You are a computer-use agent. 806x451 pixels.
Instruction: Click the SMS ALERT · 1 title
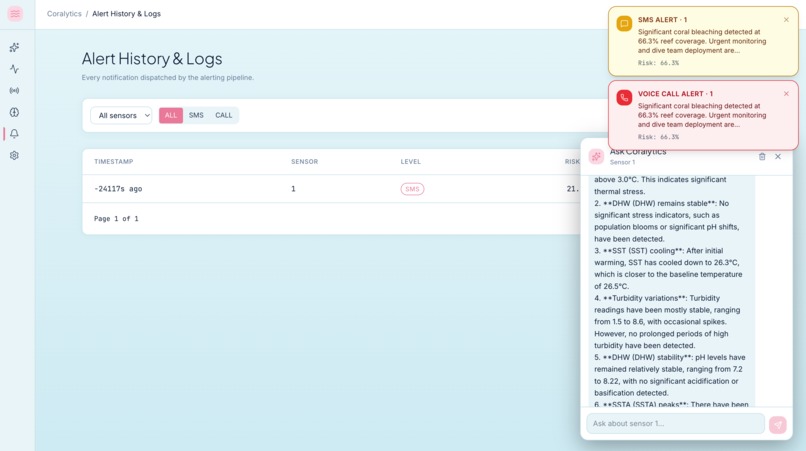point(662,20)
